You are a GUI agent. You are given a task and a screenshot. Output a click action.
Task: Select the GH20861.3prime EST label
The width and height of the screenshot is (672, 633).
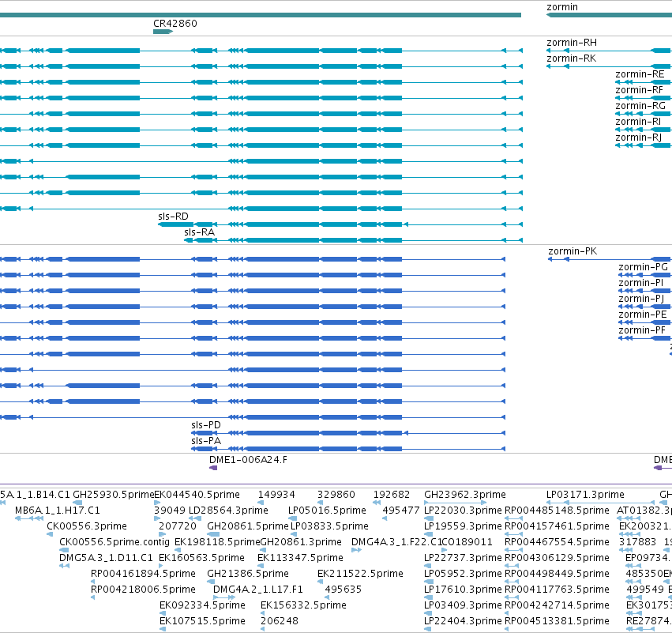(301, 542)
